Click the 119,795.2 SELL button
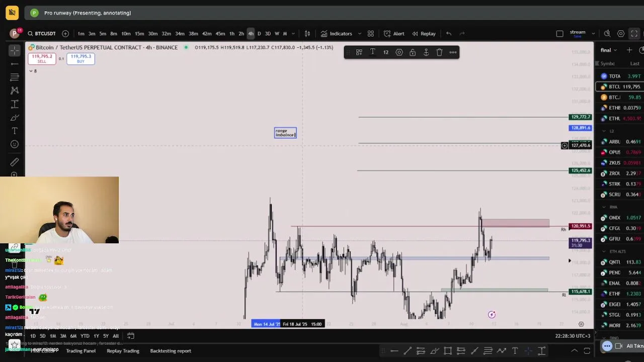This screenshot has width=644, height=362. tap(42, 58)
